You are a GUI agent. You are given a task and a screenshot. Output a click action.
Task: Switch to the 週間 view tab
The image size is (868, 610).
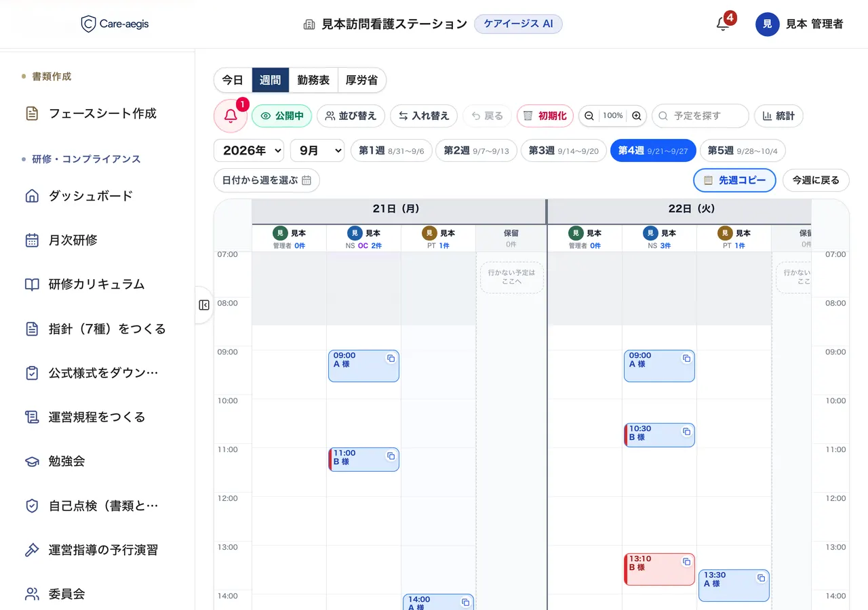(270, 80)
